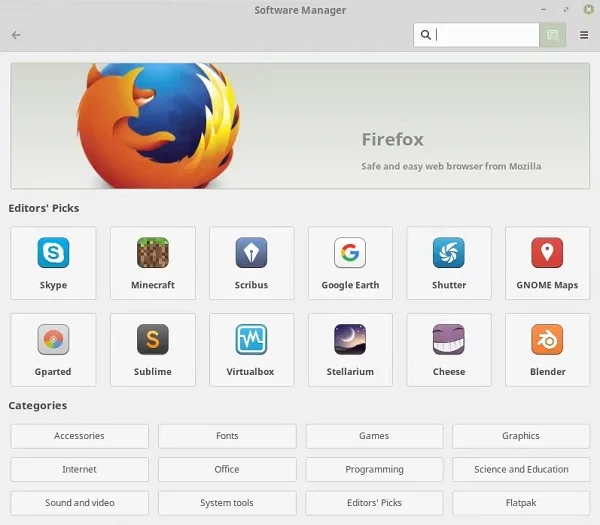This screenshot has height=525, width=600.
Task: Click the Stellarium label text
Action: coord(350,372)
